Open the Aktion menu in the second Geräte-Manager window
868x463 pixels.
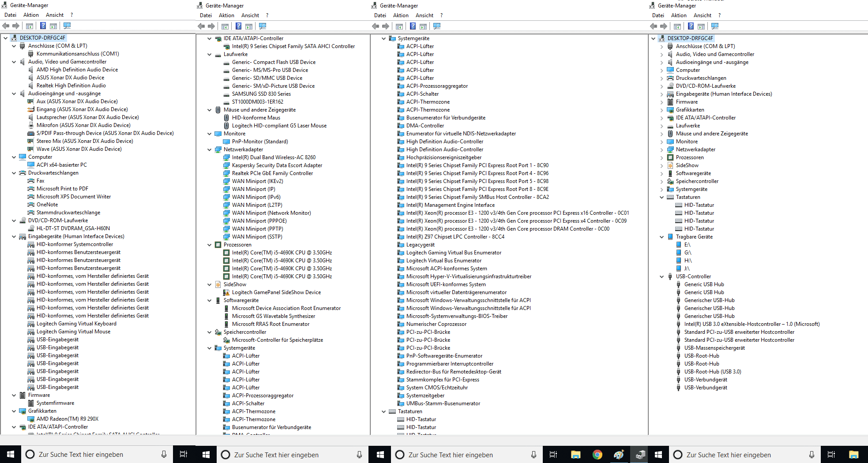click(x=226, y=15)
